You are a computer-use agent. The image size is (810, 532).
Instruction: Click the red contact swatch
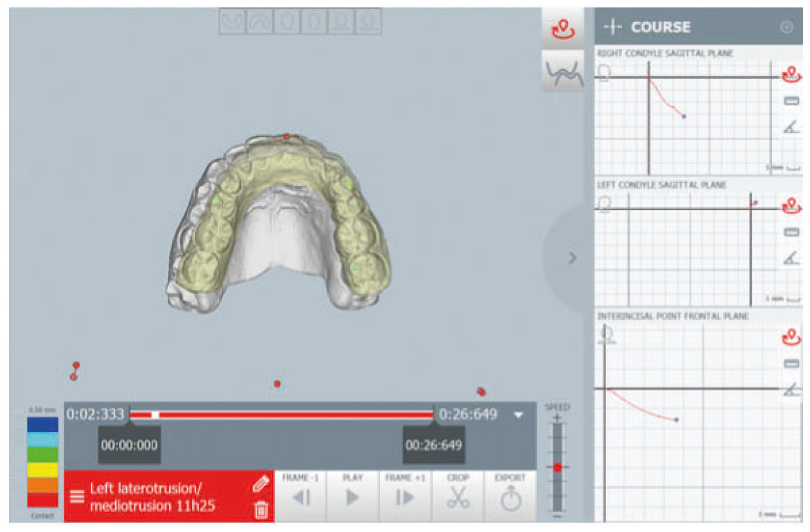coord(42,500)
